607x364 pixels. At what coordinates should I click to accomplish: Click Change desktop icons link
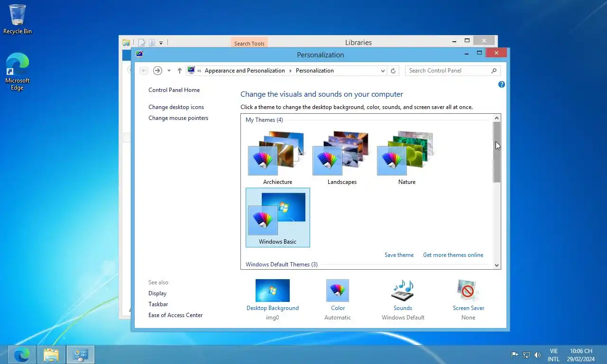tap(176, 107)
